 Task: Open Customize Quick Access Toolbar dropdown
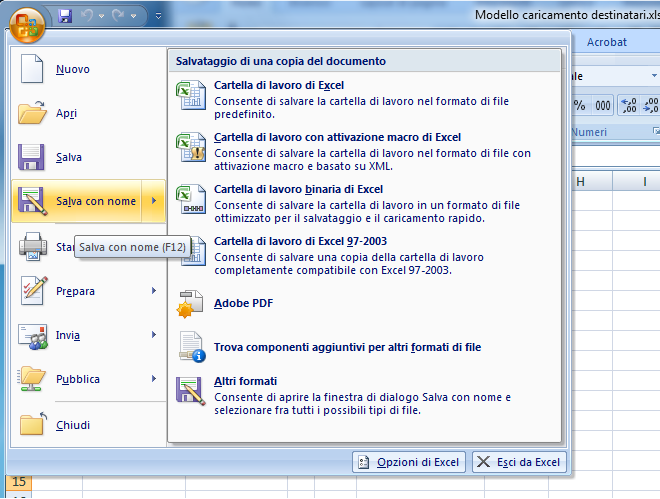click(x=158, y=16)
